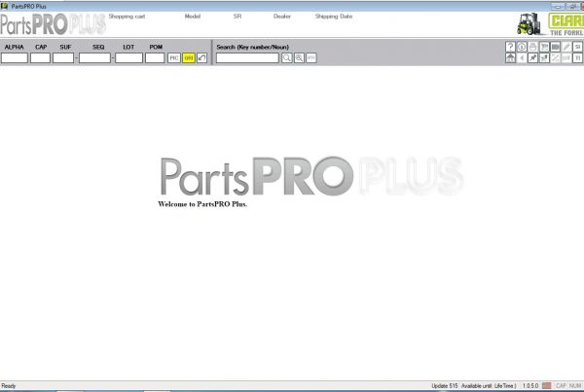Viewport: 584px width, 392px height.
Task: Click the pencil edit icon
Action: pos(566,47)
